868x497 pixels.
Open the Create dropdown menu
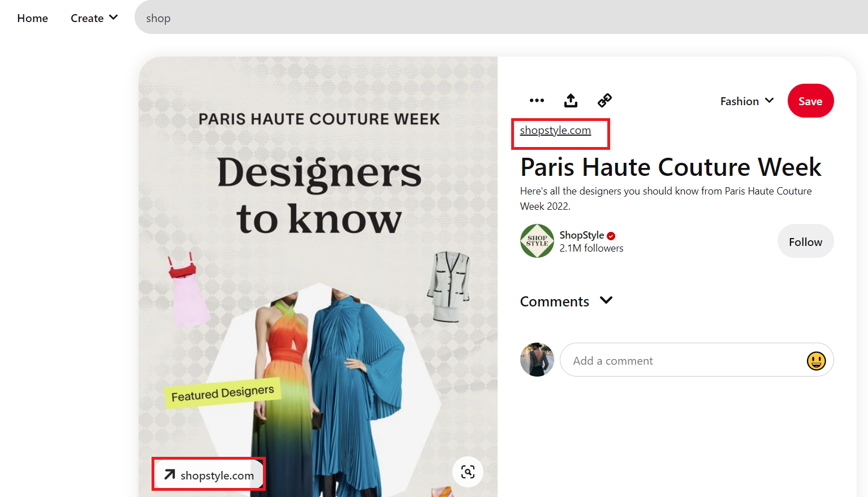pos(94,18)
